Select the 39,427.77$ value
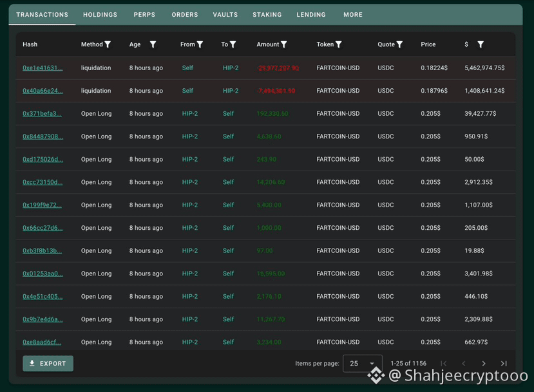Image resolution: width=534 pixels, height=392 pixels. 480,113
